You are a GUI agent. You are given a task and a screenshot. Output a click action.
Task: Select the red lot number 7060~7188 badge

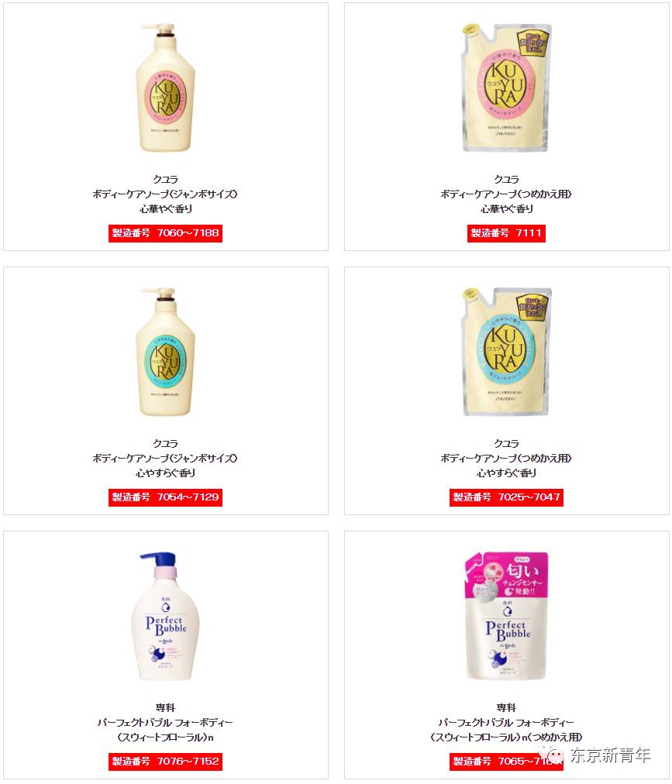165,233
